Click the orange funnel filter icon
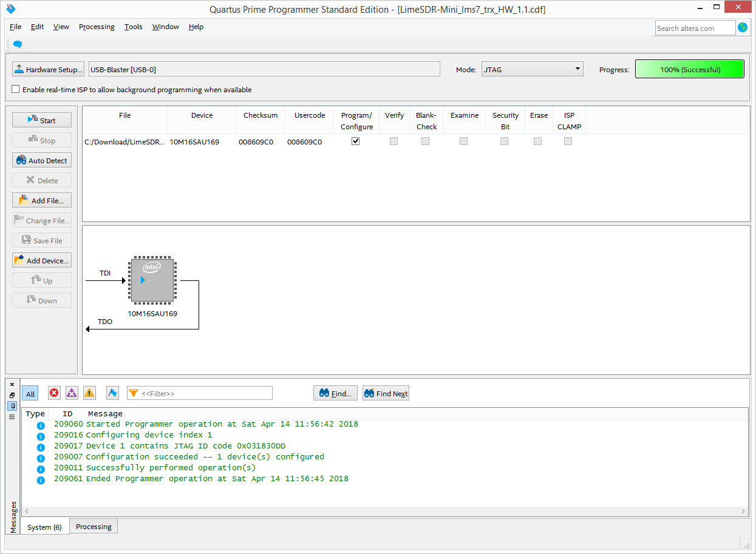 134,393
